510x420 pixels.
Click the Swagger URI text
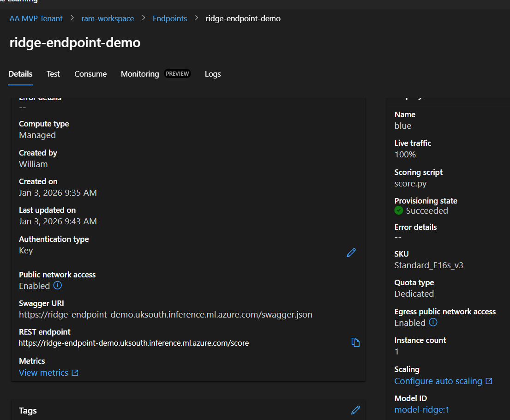coord(165,315)
